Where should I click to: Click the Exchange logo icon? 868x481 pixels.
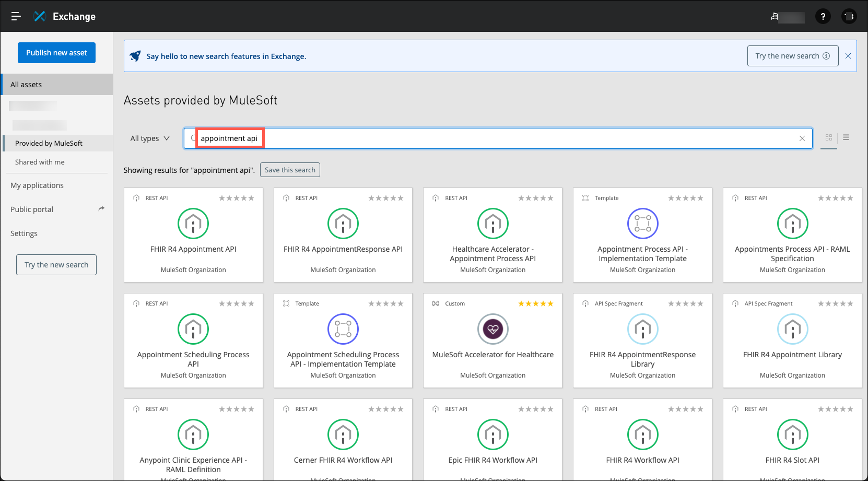click(40, 16)
